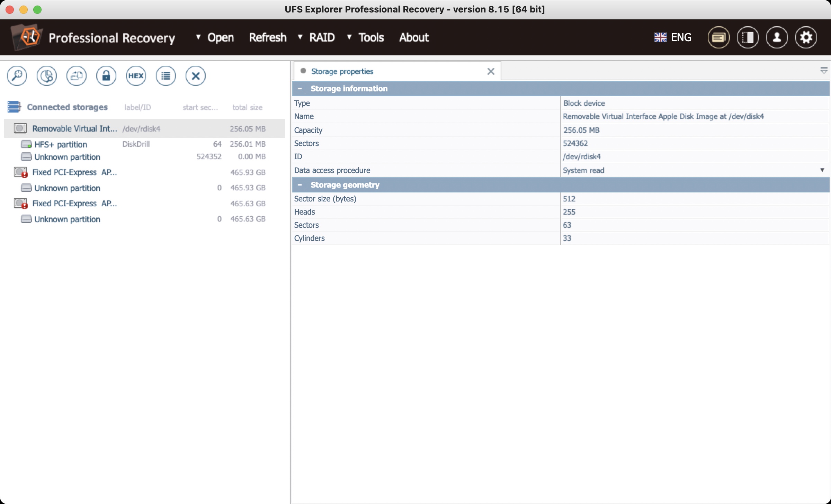Image resolution: width=831 pixels, height=504 pixels.
Task: Click the search/find tool icon
Action: point(17,76)
